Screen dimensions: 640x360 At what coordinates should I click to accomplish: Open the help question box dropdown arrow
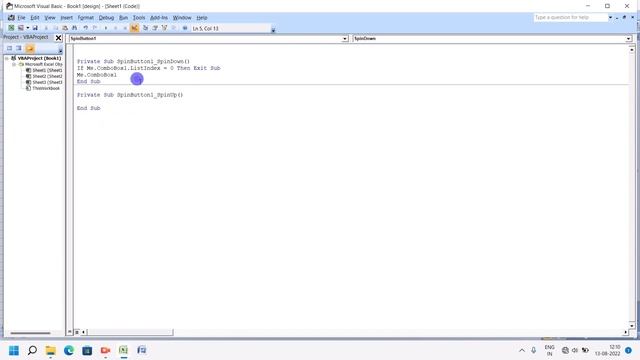[611, 18]
